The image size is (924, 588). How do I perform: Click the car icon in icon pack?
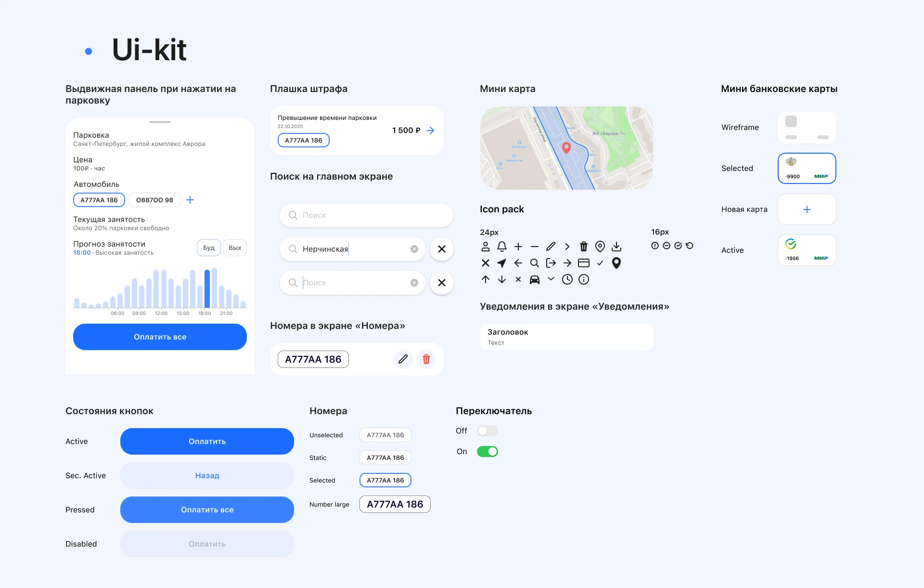point(535,279)
